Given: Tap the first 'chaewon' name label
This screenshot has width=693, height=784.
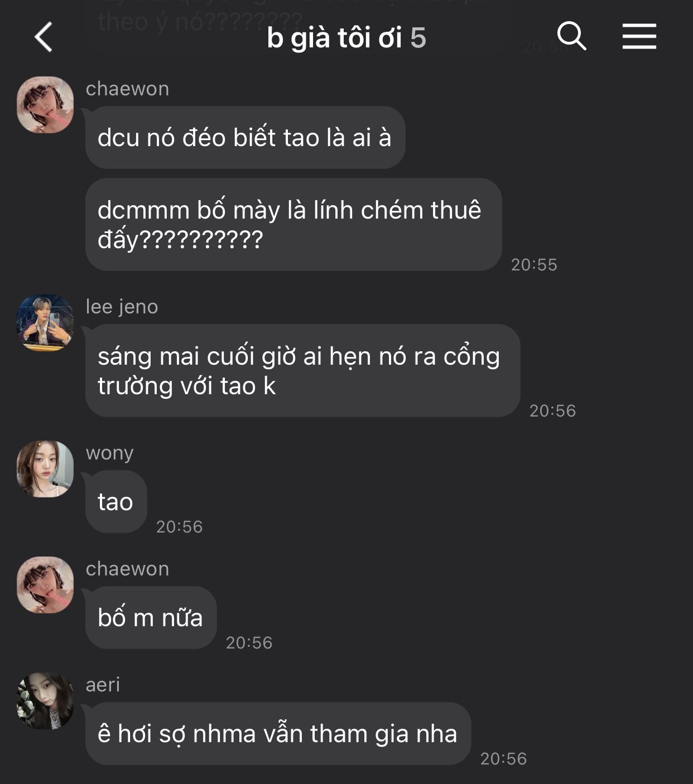Looking at the screenshot, I should tap(127, 89).
